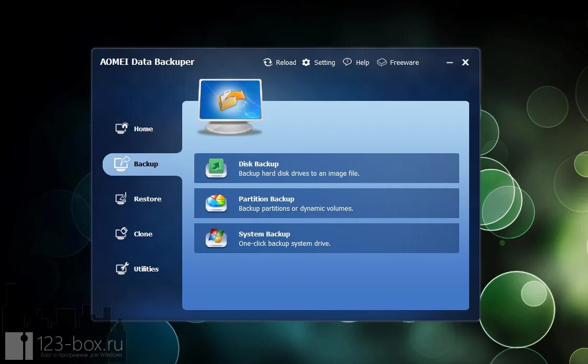This screenshot has width=588, height=364.
Task: Open the Home tab label
Action: click(x=143, y=129)
